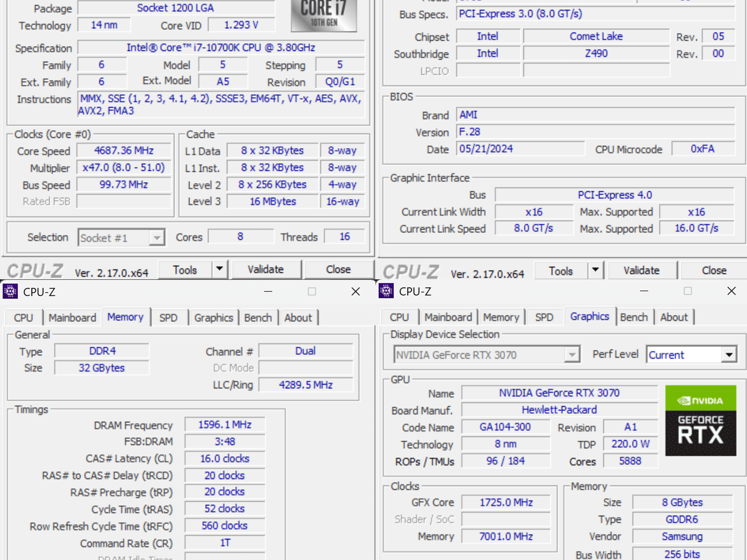Image resolution: width=747 pixels, height=560 pixels.
Task: Click the Southbridge Z490 value
Action: click(x=597, y=54)
